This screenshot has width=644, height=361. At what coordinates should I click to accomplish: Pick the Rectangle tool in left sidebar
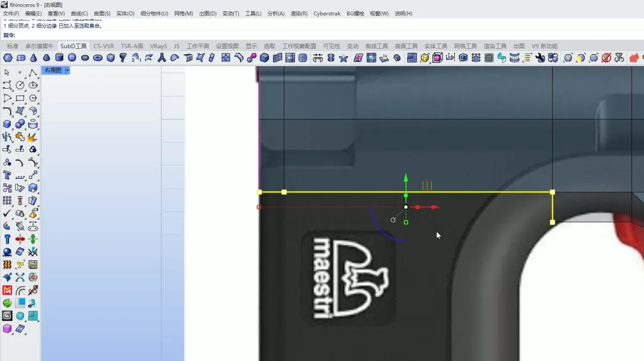[20, 98]
